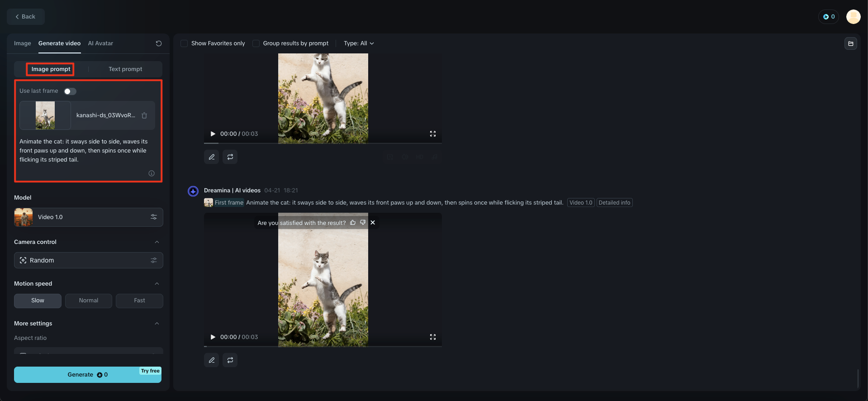The image size is (868, 401).
Task: Click the reset/refresh icon beside AI Avatar
Action: 159,43
